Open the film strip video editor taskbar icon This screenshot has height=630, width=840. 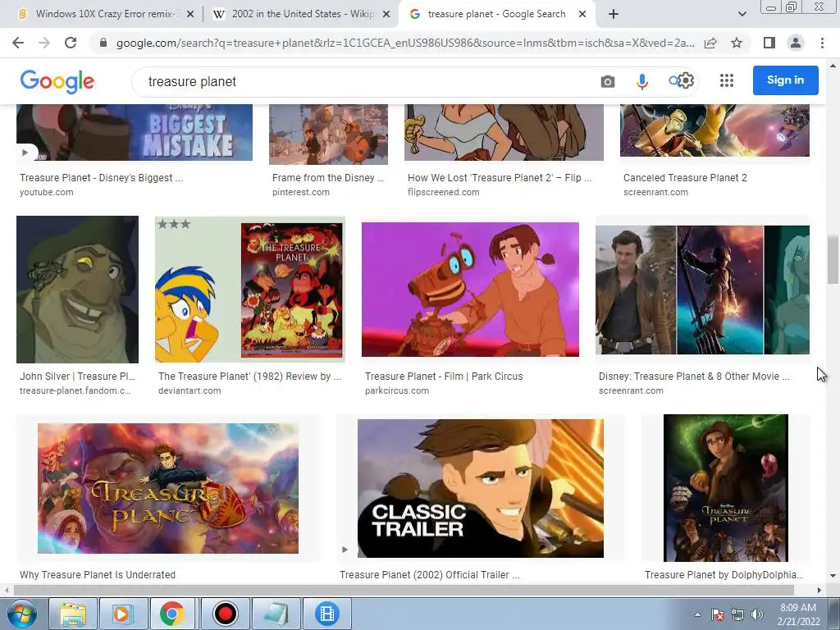tap(326, 614)
